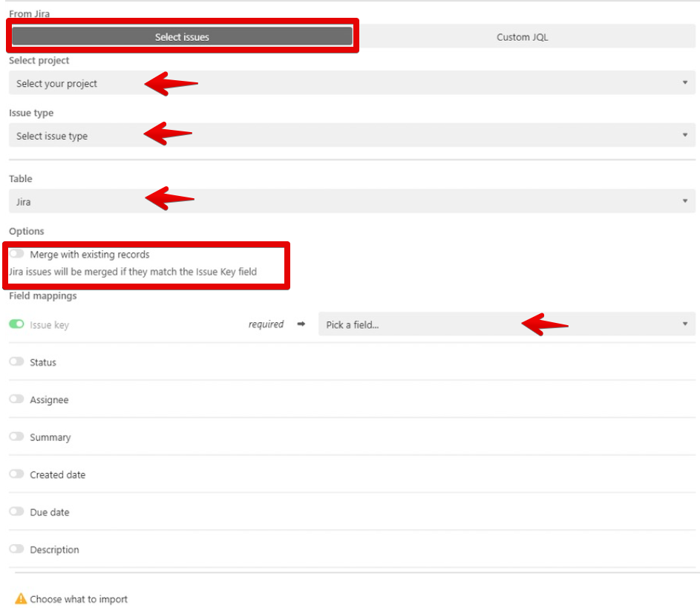Screen dimensions: 700x608
Task: Enable the Status field mapping toggle
Action: [17, 362]
